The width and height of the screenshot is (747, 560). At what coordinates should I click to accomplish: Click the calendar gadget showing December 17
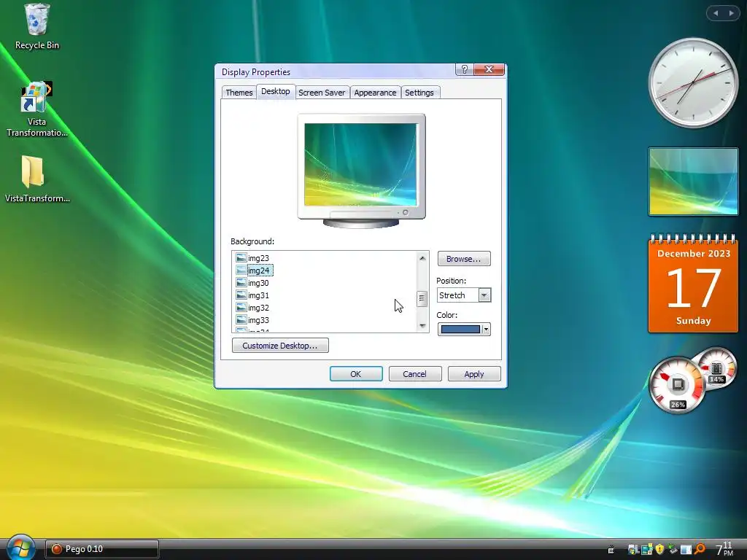click(x=693, y=284)
